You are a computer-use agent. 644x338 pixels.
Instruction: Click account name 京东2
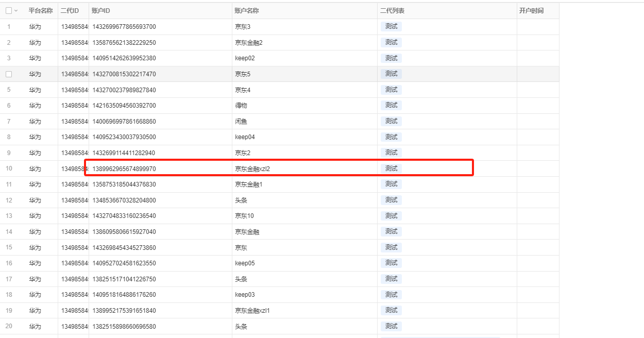click(243, 153)
